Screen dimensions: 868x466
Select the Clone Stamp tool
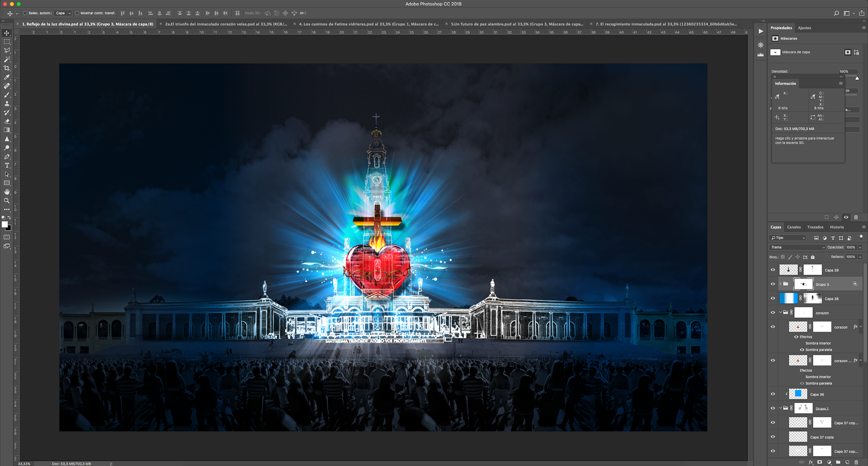point(7,104)
